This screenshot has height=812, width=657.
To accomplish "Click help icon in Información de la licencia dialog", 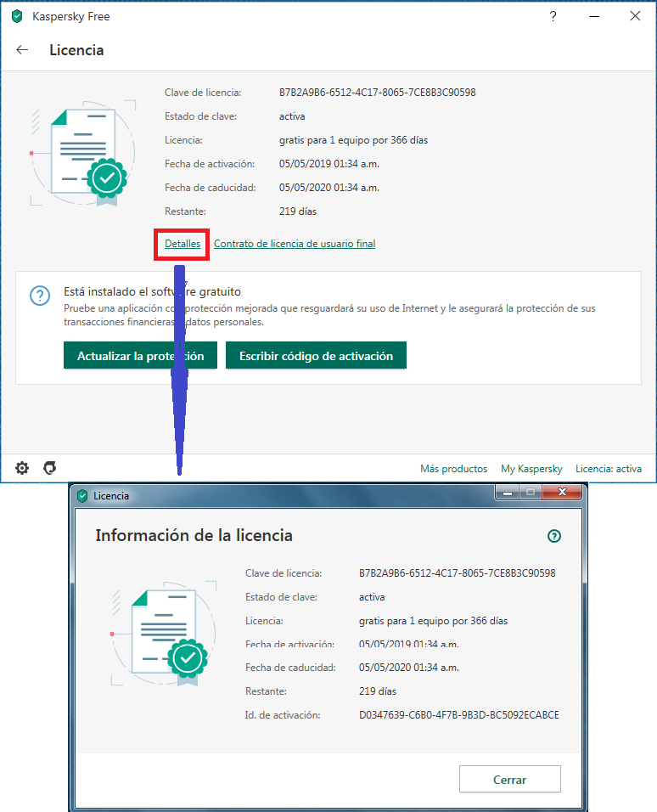I will pyautogui.click(x=554, y=536).
